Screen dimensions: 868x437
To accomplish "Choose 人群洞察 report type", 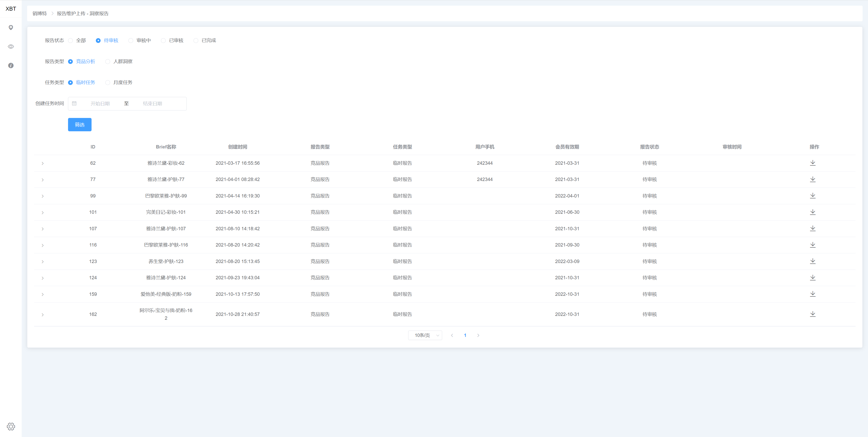I will (119, 61).
